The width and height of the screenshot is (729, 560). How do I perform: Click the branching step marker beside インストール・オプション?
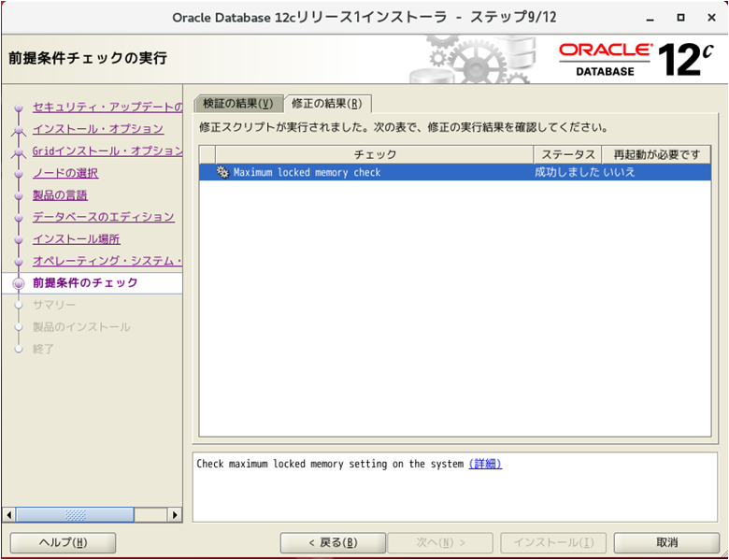point(19,130)
